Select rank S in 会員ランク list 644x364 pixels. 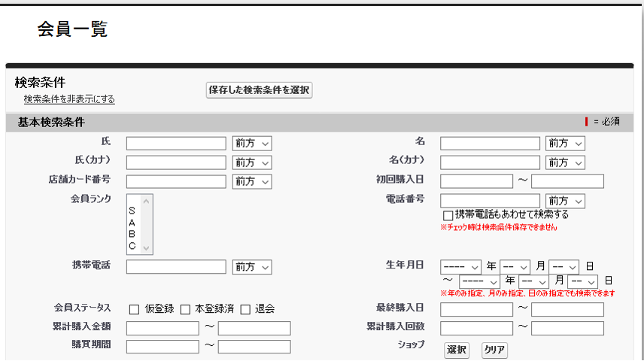tap(132, 211)
